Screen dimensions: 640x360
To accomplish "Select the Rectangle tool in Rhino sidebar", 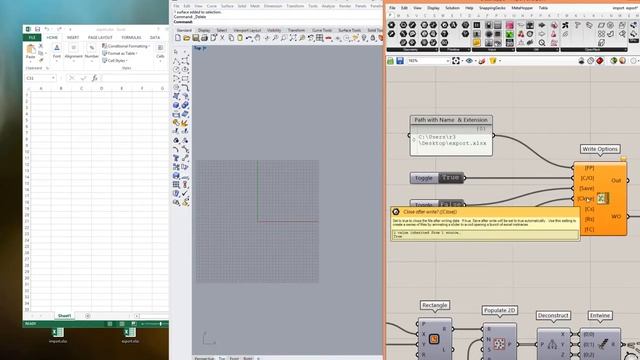I will click(185, 78).
